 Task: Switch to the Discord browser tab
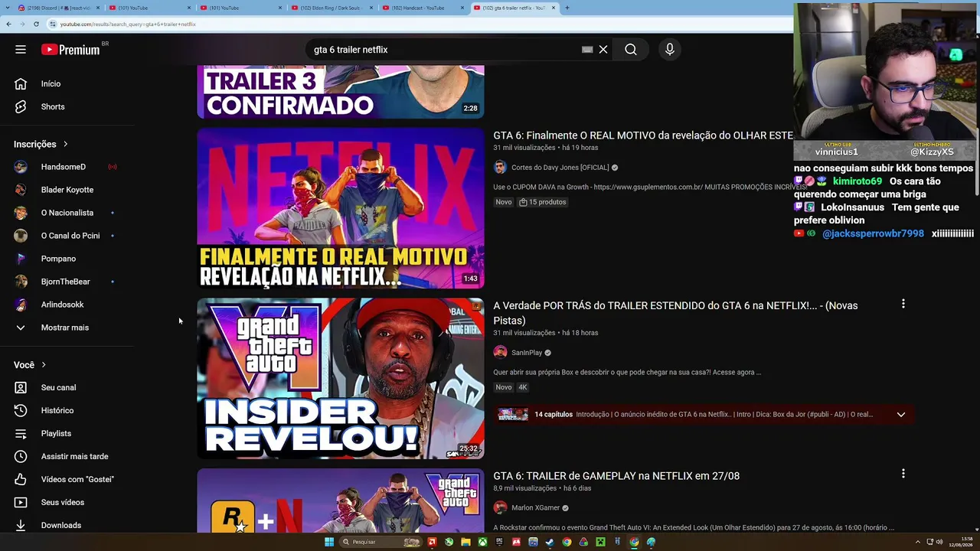[x=58, y=8]
